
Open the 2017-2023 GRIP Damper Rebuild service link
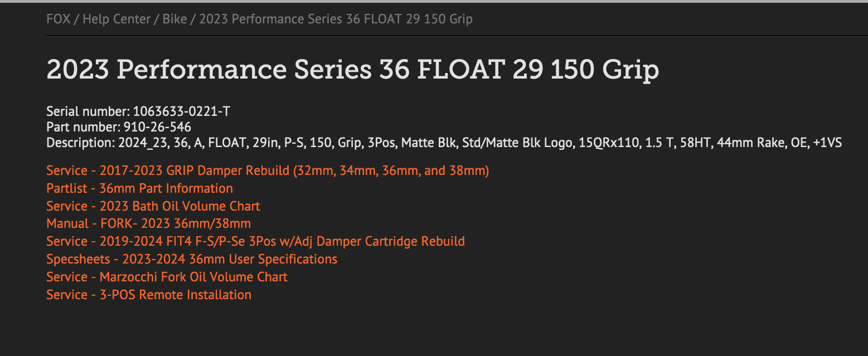click(268, 170)
